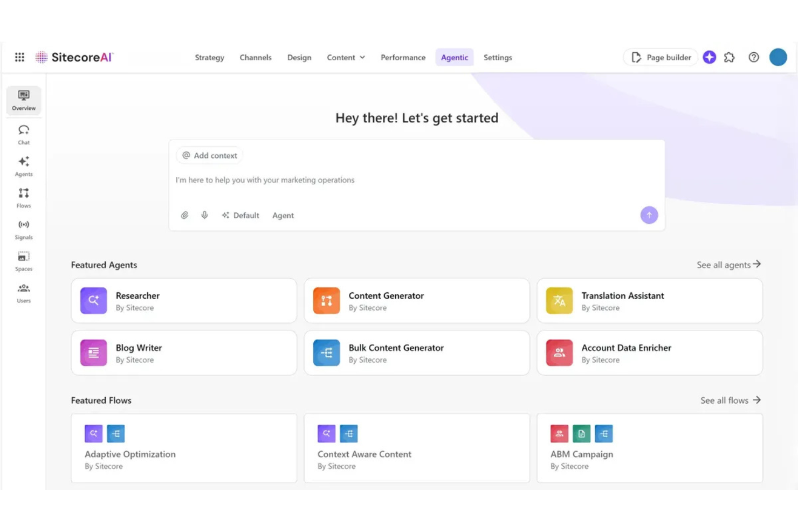The height and width of the screenshot is (532, 798).
Task: Attach a file with paperclip icon
Action: (x=184, y=215)
